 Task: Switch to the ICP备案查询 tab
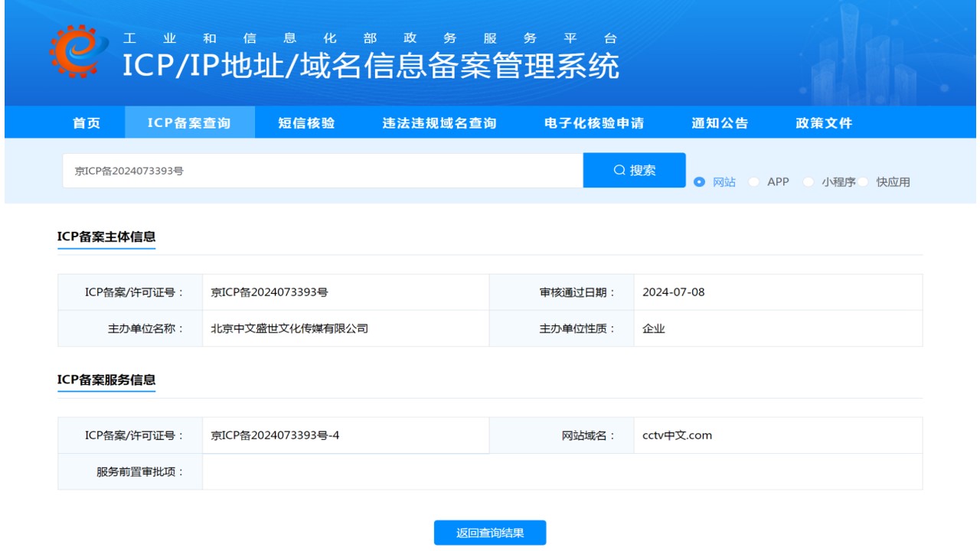[x=189, y=123]
